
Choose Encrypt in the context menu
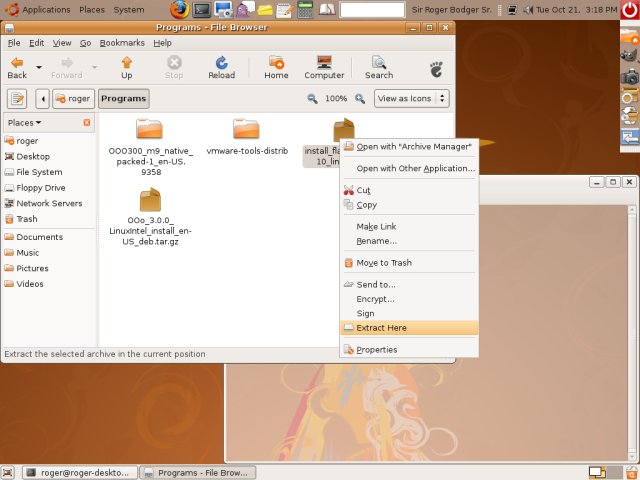click(409, 299)
